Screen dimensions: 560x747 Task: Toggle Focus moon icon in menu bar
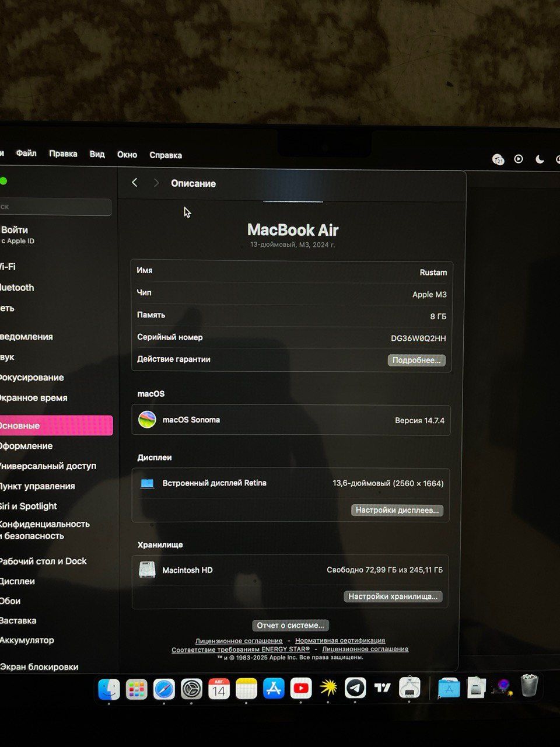(x=540, y=159)
